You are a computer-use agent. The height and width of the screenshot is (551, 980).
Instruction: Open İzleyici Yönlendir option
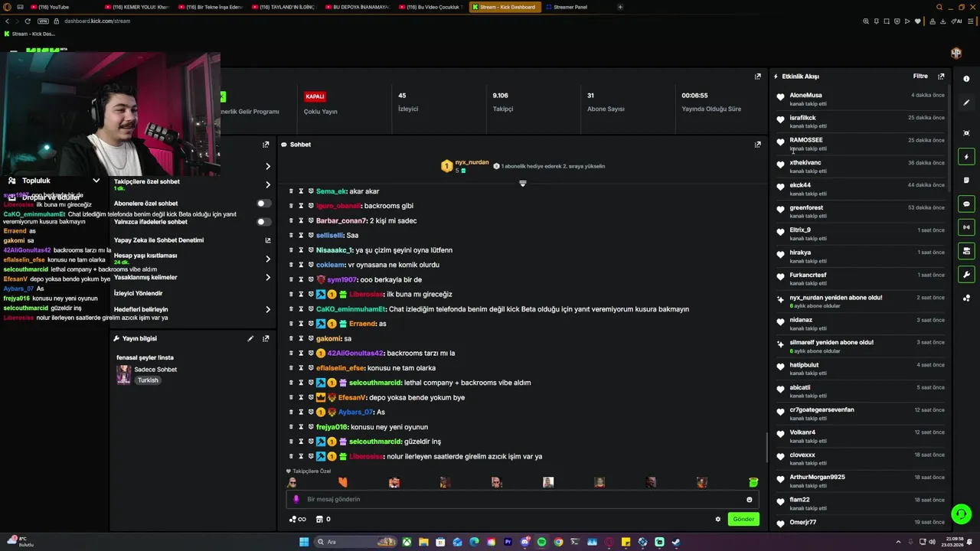(139, 293)
